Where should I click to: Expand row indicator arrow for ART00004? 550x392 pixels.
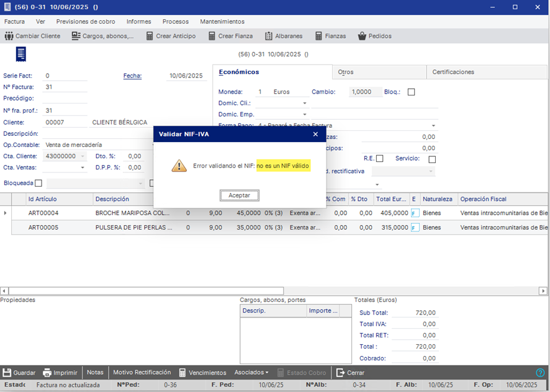(x=5, y=213)
